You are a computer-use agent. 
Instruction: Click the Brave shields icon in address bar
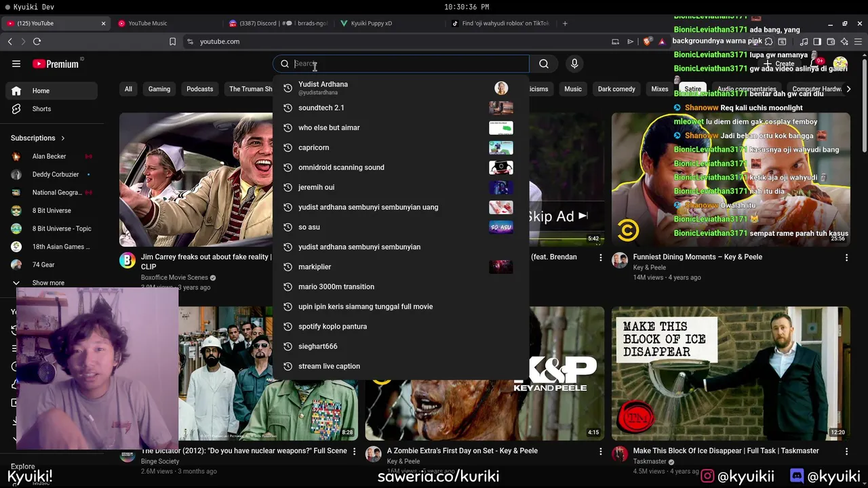pyautogui.click(x=647, y=41)
